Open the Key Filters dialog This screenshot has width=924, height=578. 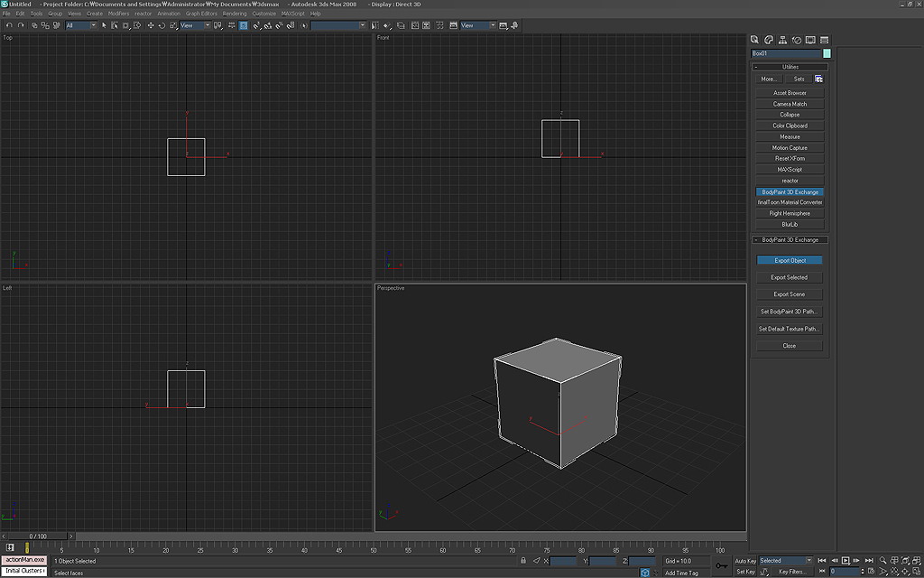790,572
